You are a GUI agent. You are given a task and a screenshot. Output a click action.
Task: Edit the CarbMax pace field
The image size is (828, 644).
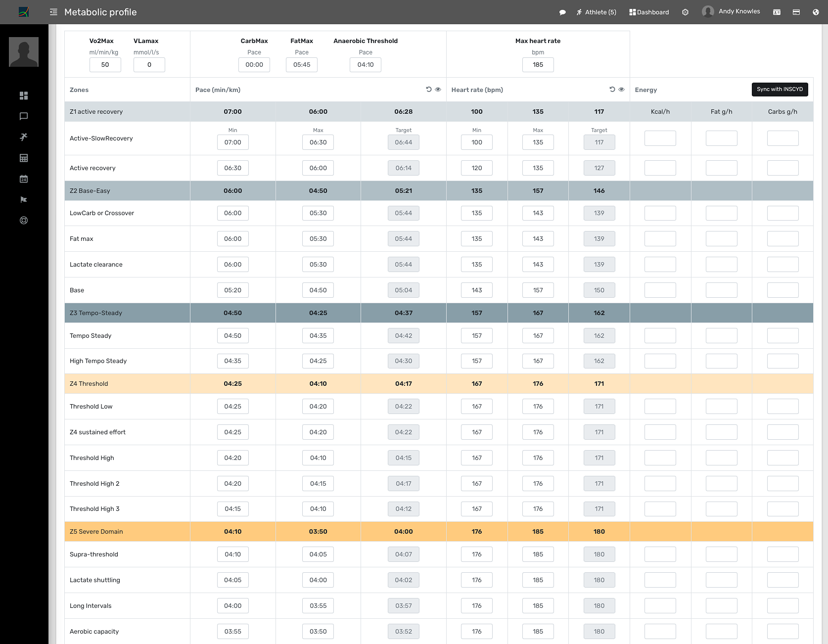tap(254, 65)
